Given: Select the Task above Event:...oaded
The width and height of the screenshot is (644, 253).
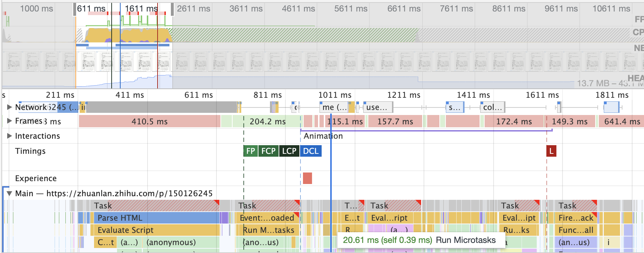Looking at the screenshot, I should [267, 206].
